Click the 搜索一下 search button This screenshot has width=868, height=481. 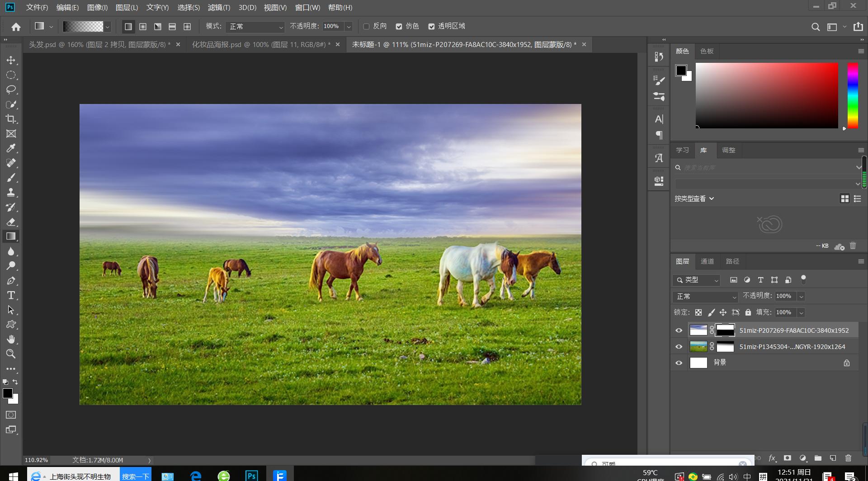coord(136,476)
